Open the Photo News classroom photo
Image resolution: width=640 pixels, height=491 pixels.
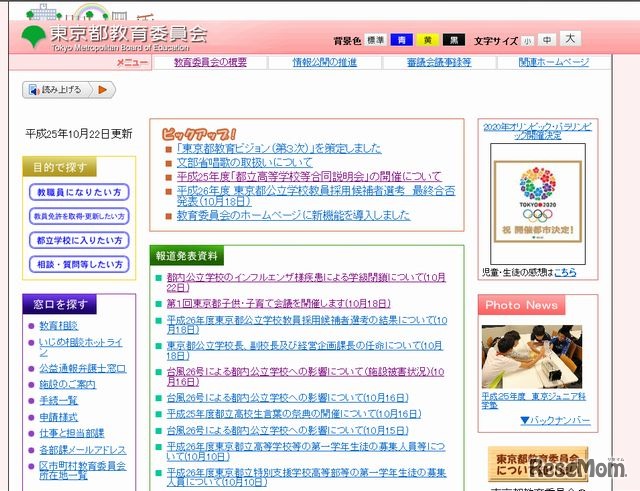[532, 357]
